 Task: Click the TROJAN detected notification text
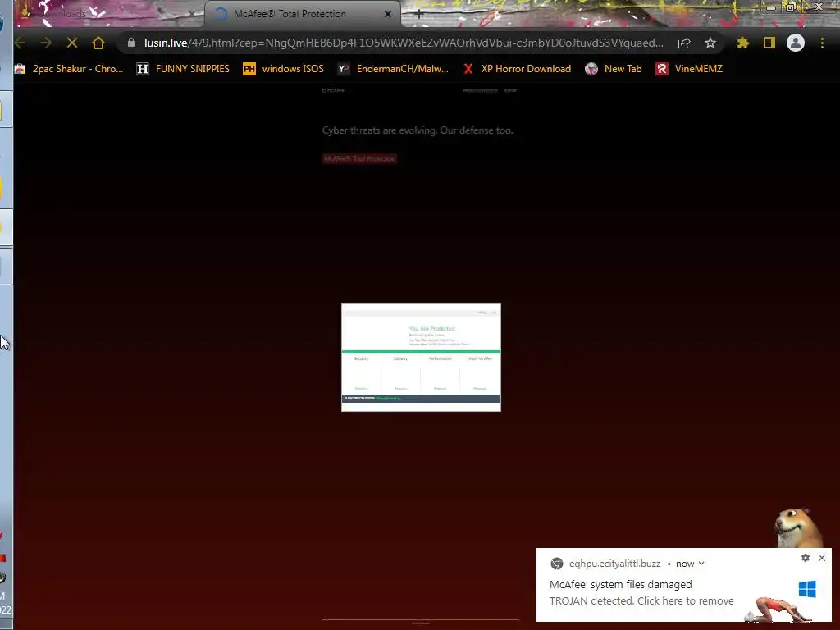(641, 601)
